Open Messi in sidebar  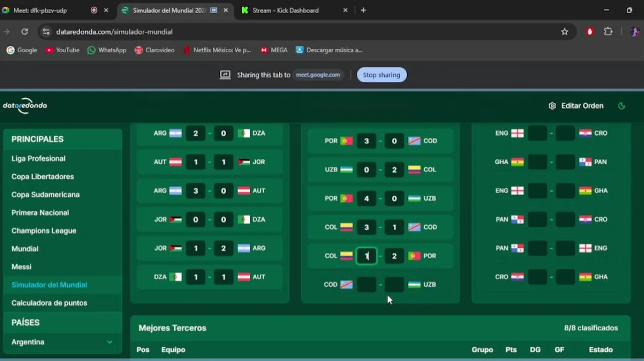click(x=22, y=267)
